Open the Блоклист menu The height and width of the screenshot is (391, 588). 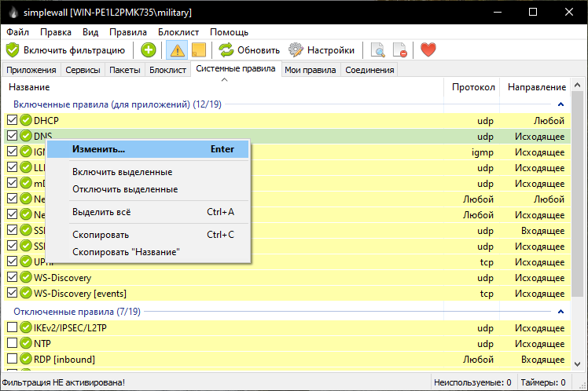click(x=178, y=32)
